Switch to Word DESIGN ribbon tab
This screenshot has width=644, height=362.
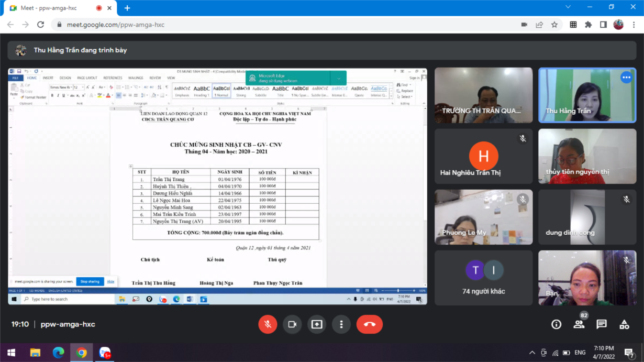(65, 78)
